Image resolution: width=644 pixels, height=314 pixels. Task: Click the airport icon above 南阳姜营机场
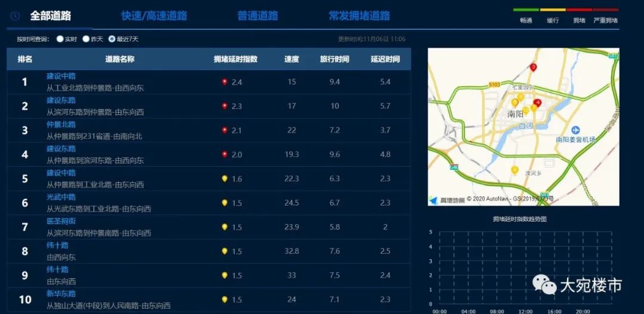tap(575, 131)
